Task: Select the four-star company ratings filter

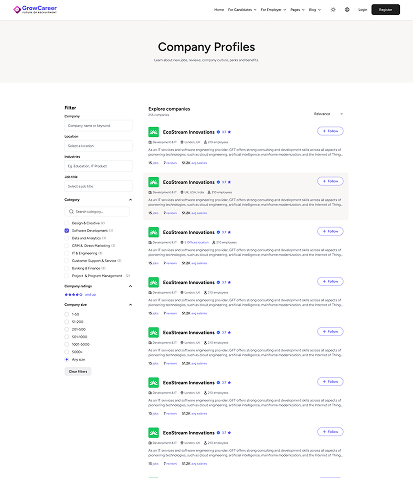Action: (x=73, y=295)
